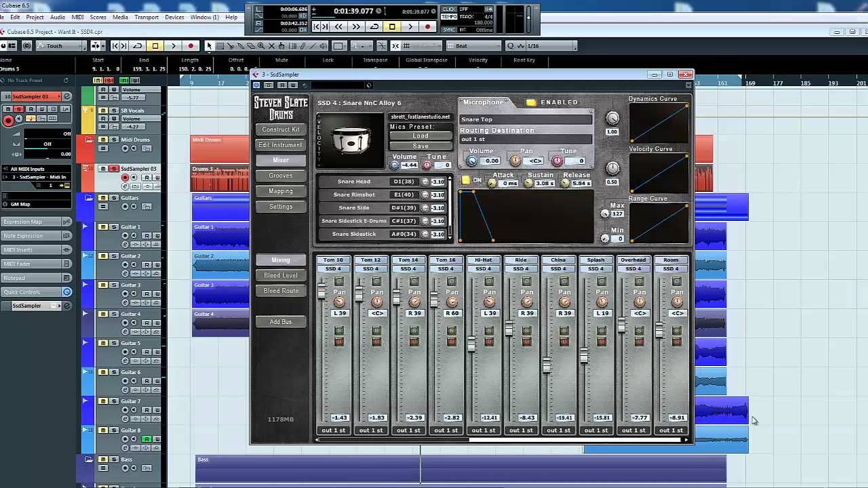Click the Dynamics Curve graph
This screenshot has height=488, width=868.
click(659, 123)
